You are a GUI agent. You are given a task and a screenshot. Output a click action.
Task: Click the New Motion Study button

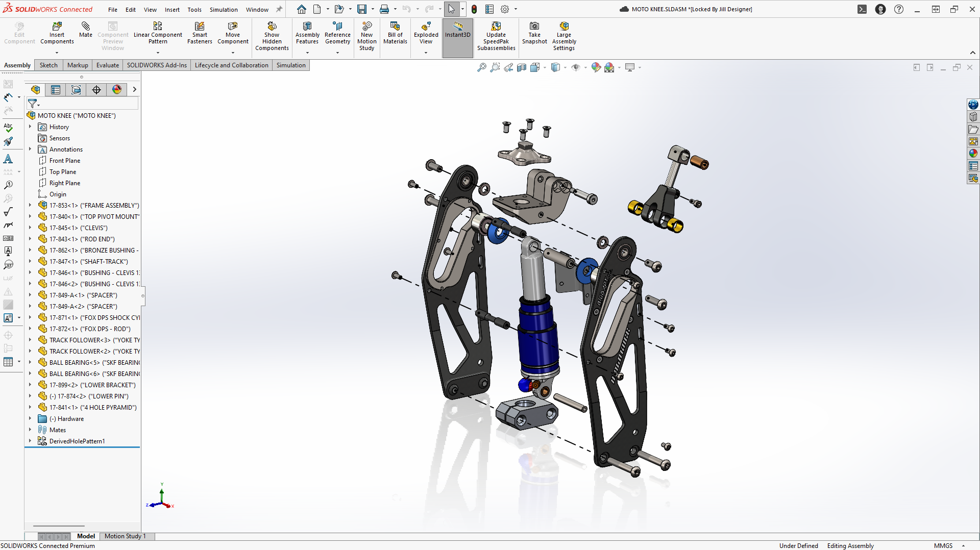(367, 34)
